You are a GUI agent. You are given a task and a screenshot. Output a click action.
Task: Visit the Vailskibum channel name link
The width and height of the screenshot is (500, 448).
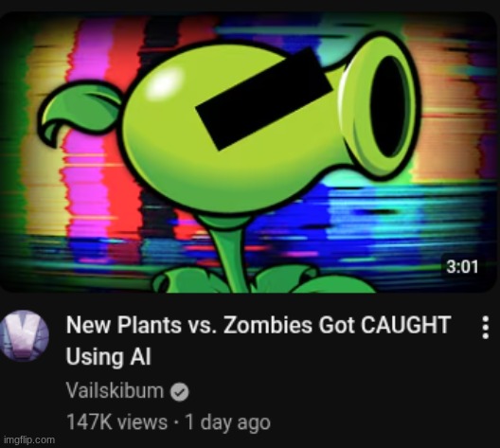[x=115, y=390]
